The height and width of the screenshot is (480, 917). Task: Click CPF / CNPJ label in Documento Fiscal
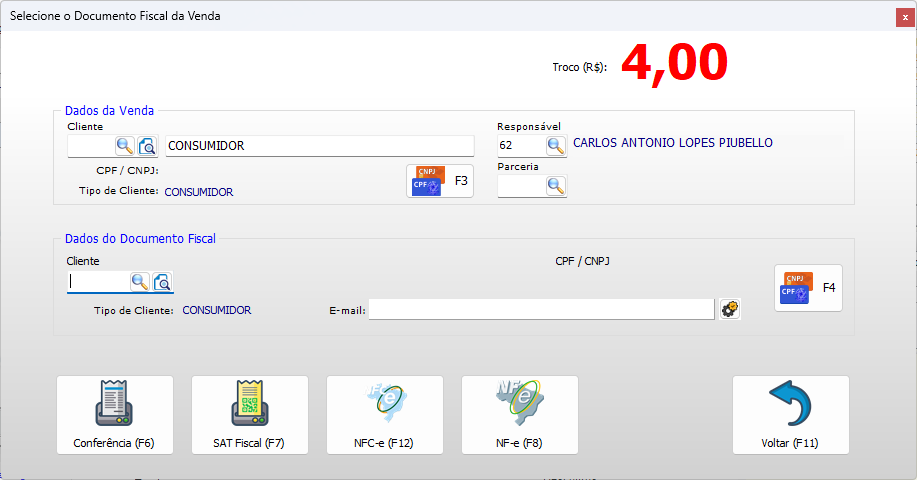[x=582, y=261]
